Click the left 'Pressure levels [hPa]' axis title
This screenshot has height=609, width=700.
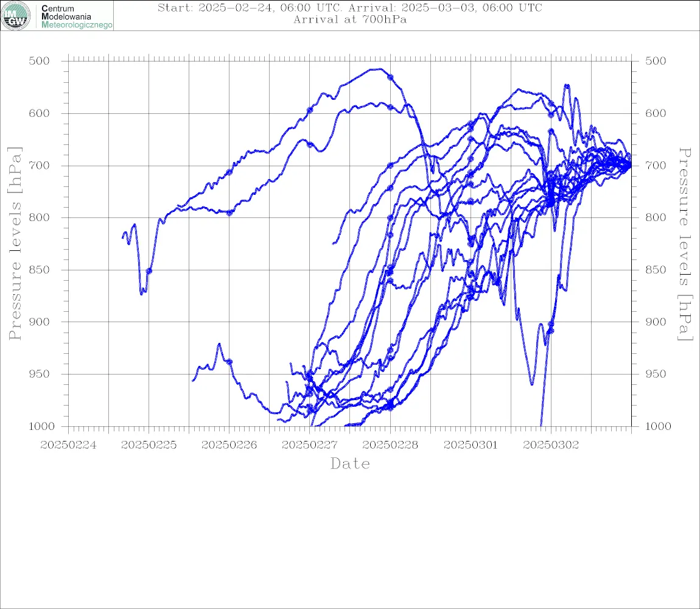point(15,244)
